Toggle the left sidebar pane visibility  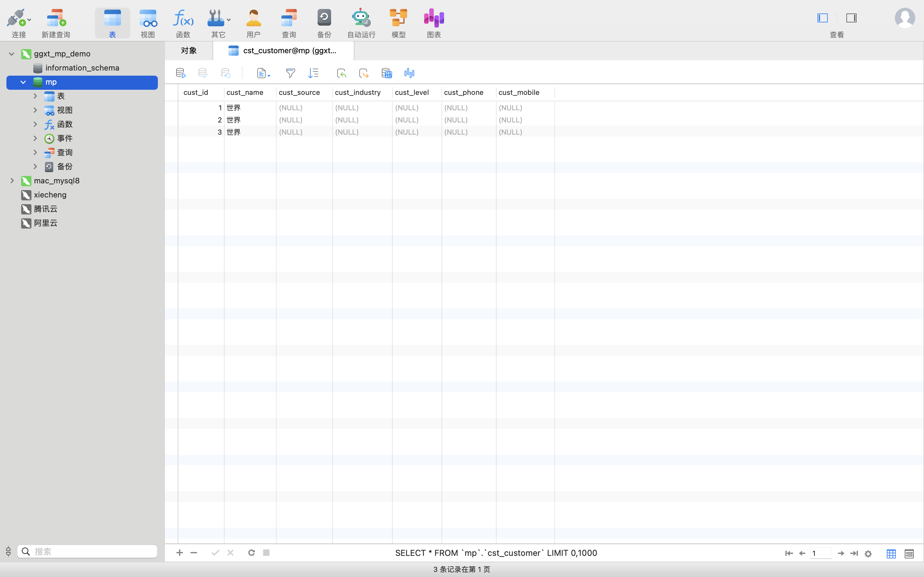tap(822, 18)
